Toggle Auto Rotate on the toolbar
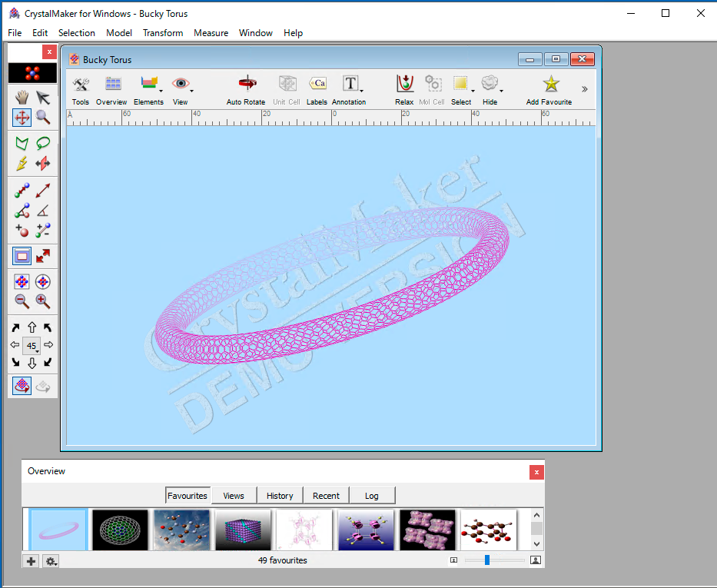717x588 pixels. (246, 90)
